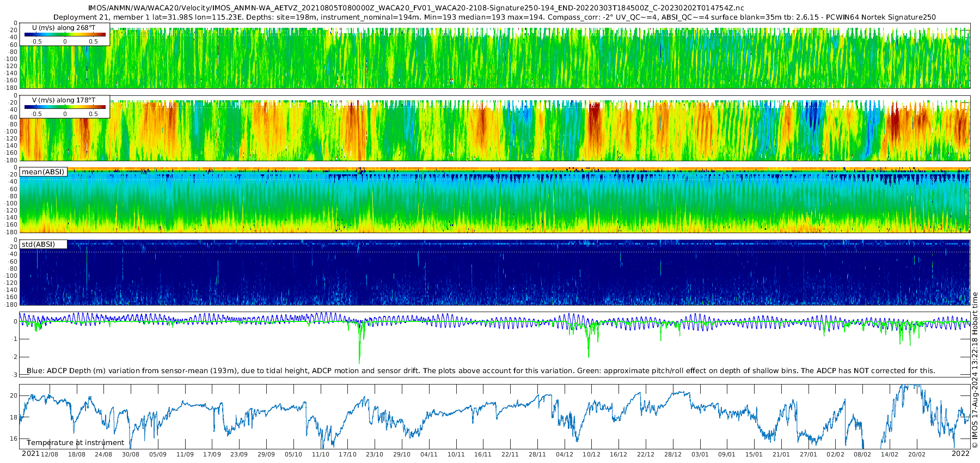Click the 10/12 date tick on the time axis
The width and height of the screenshot is (980, 463).
point(592,454)
